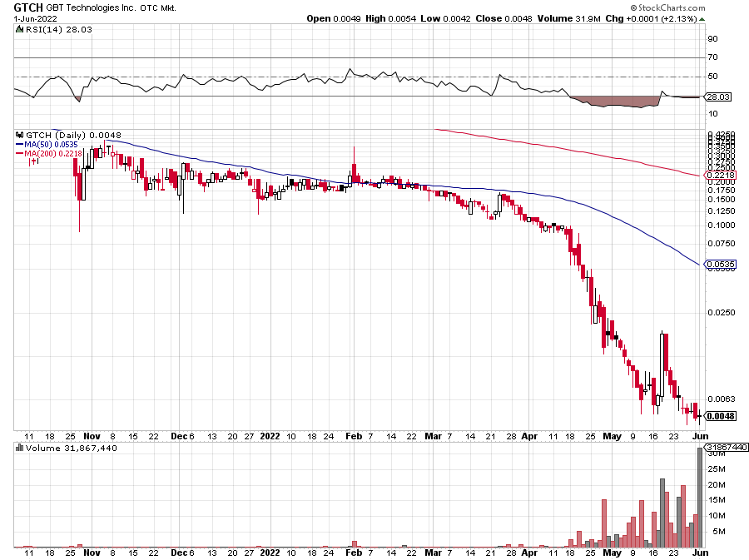Click the 0.0250 price axis label
This screenshot has height=560, width=749.
pos(722,312)
